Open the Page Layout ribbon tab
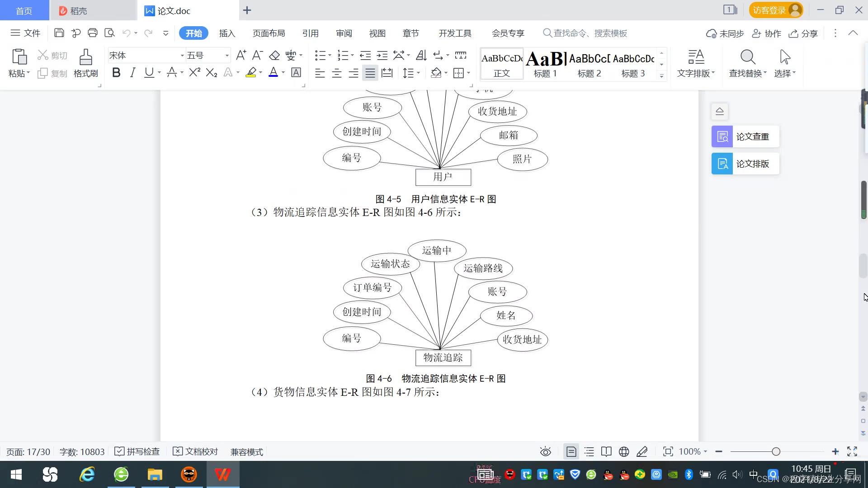The height and width of the screenshot is (488, 868). pos(269,33)
